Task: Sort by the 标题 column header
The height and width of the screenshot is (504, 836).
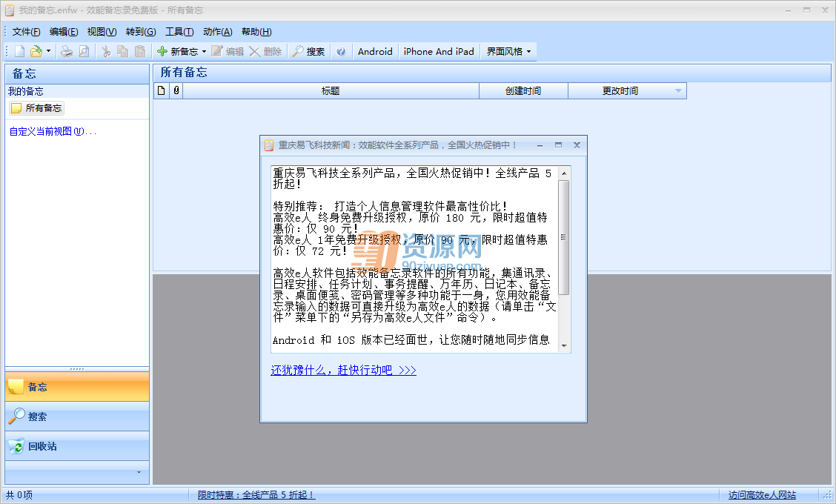Action: pos(331,90)
